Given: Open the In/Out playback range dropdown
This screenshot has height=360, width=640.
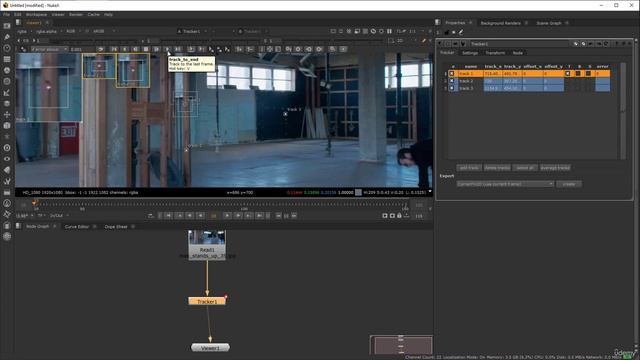Looking at the screenshot, I should (x=59, y=216).
